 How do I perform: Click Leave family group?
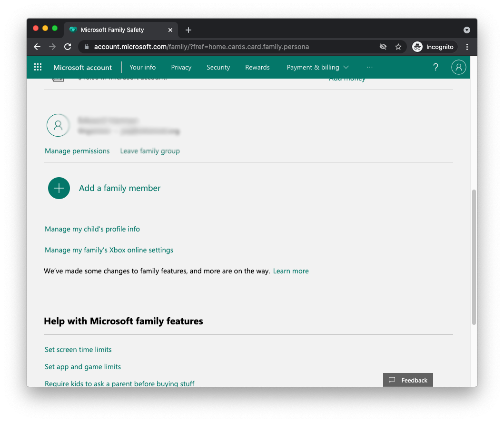click(x=149, y=151)
